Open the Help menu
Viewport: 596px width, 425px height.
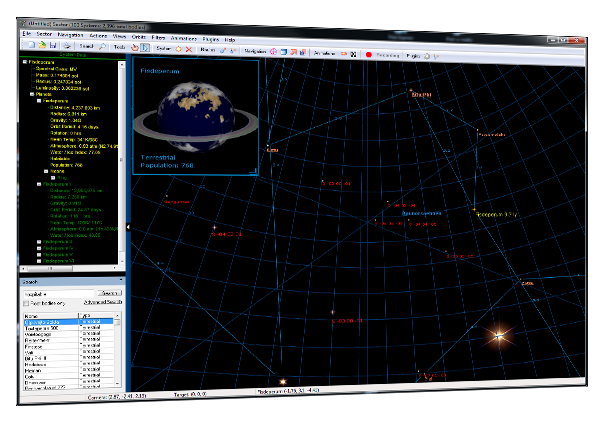230,40
